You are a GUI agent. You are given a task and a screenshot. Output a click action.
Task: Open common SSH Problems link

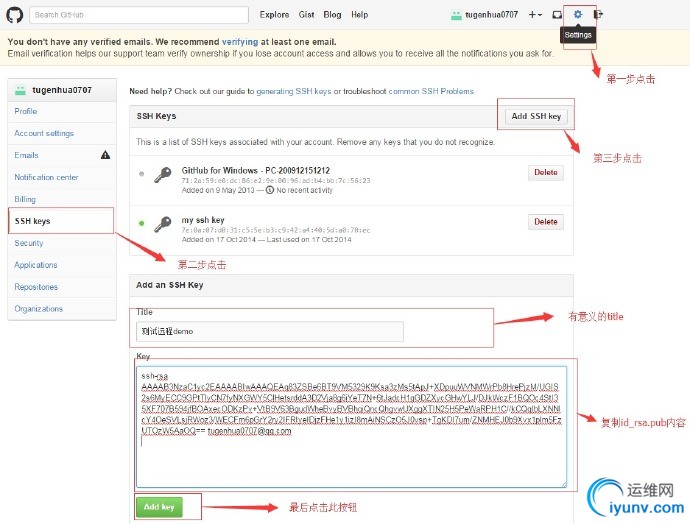tap(431, 91)
